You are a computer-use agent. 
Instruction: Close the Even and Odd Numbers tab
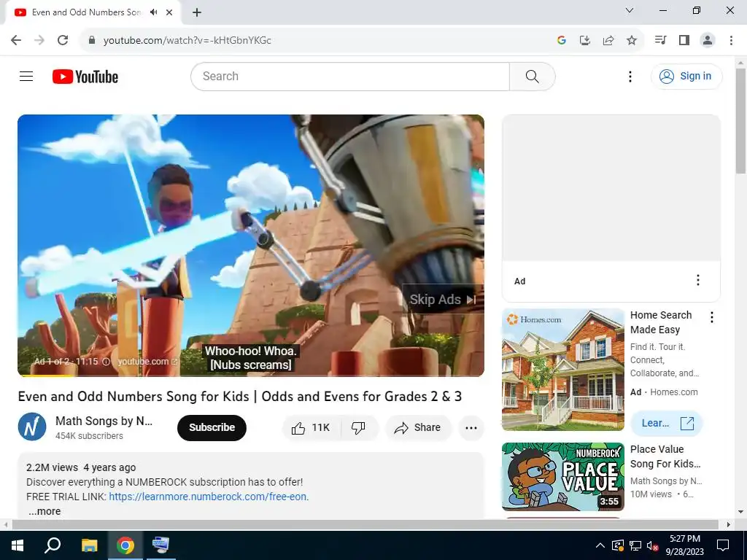(x=169, y=12)
